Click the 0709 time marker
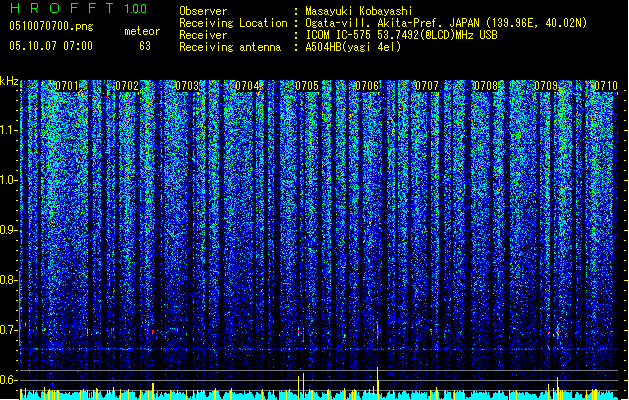 coord(546,86)
